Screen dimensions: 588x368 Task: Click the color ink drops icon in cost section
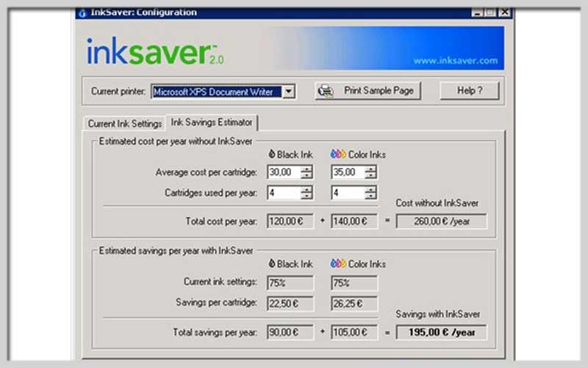[338, 154]
